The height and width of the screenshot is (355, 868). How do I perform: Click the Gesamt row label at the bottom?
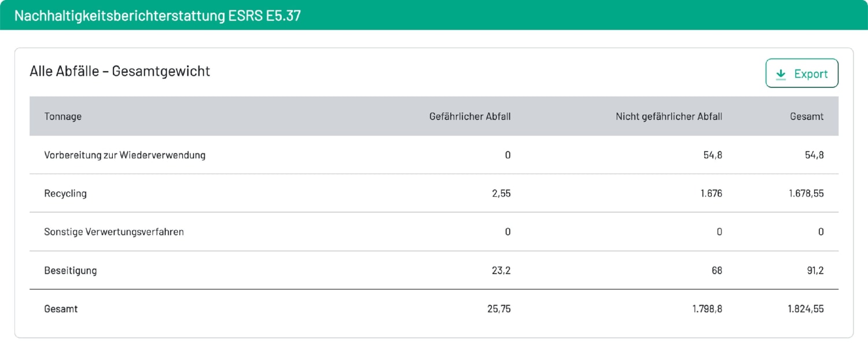[61, 309]
